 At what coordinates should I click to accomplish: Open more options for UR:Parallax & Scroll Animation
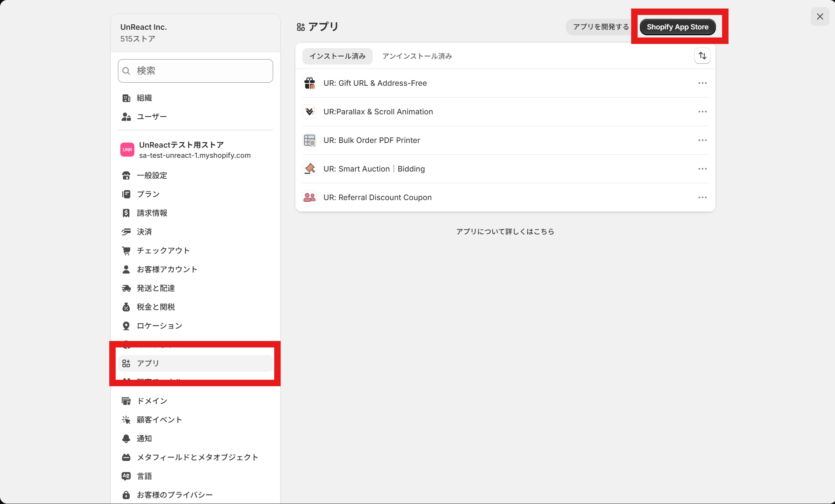(x=702, y=112)
